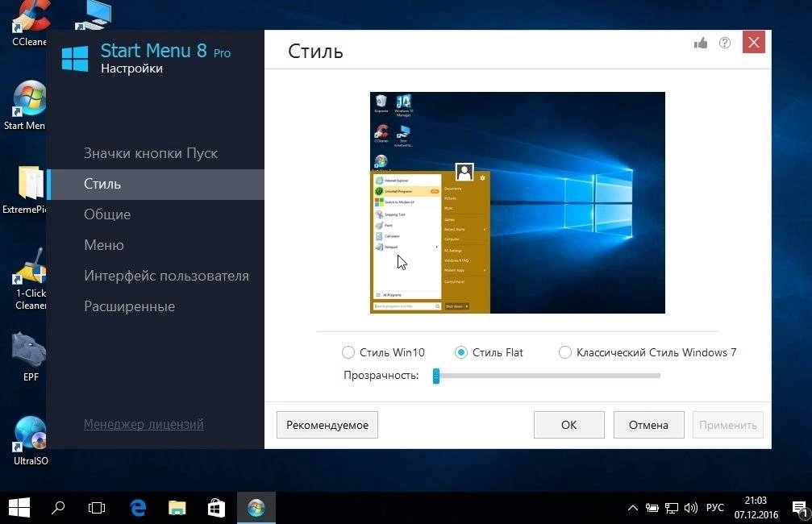This screenshot has height=524, width=812.
Task: Select the UltraISO desktop icon
Action: (31, 441)
